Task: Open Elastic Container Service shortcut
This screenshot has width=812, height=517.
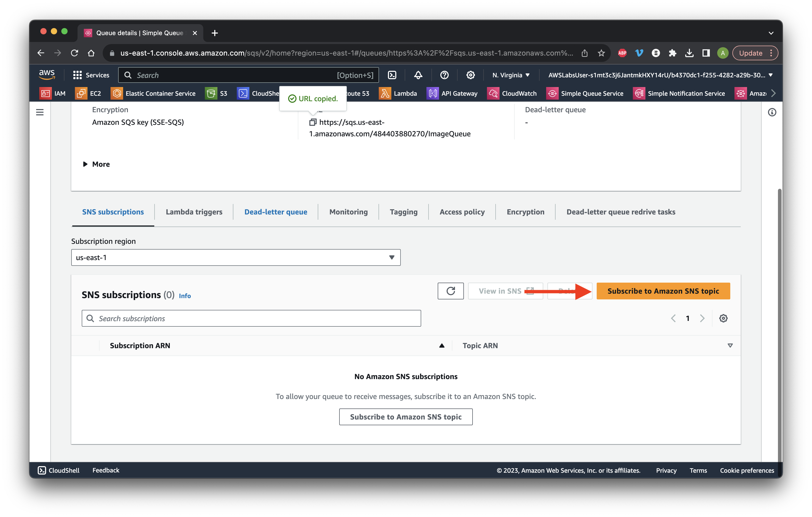Action: tap(153, 94)
